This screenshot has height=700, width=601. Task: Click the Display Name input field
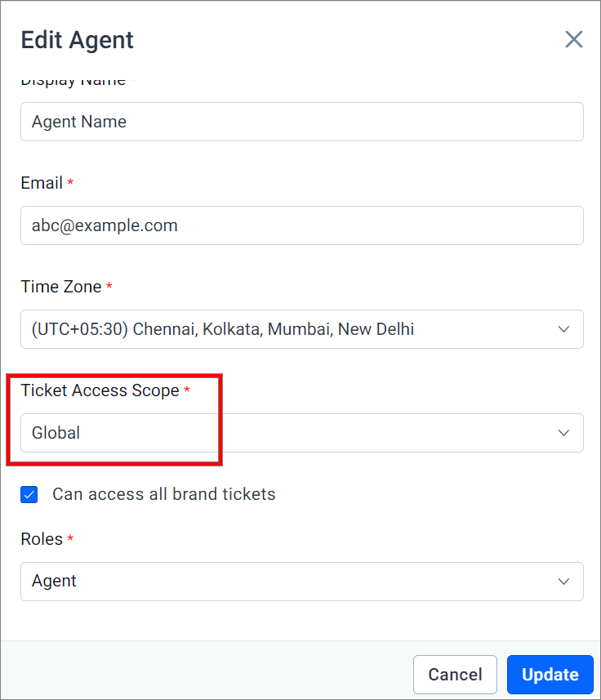302,122
